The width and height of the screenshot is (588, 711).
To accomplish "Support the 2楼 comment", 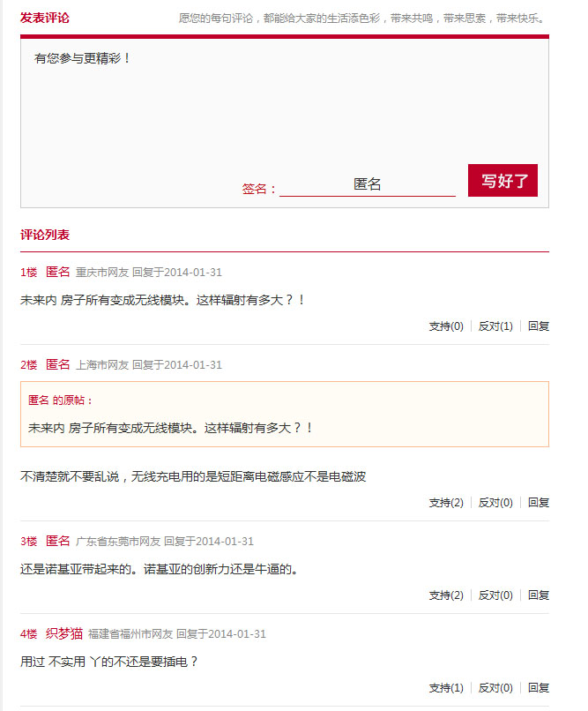I will (446, 503).
